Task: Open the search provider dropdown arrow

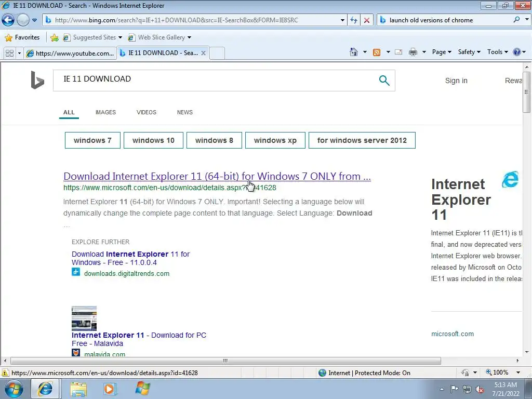Action: (527, 20)
